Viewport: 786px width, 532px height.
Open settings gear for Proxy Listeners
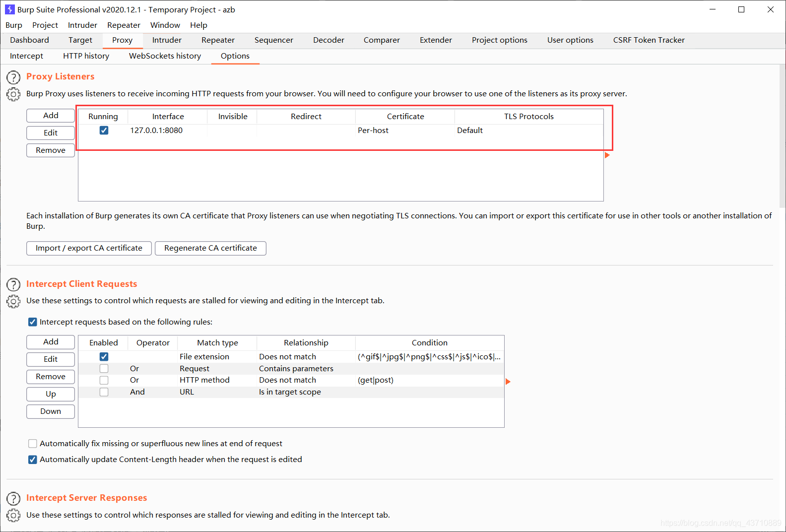(13, 94)
